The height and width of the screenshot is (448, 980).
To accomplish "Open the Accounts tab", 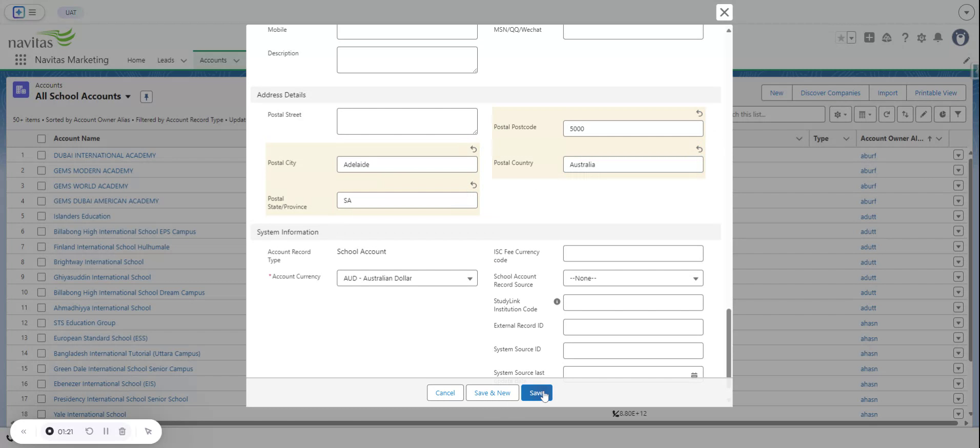I will click(213, 60).
